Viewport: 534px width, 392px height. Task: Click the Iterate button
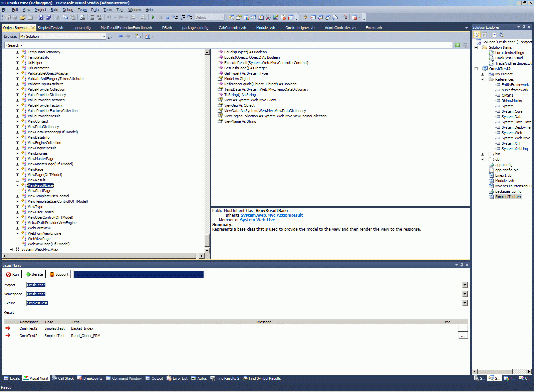[34, 274]
